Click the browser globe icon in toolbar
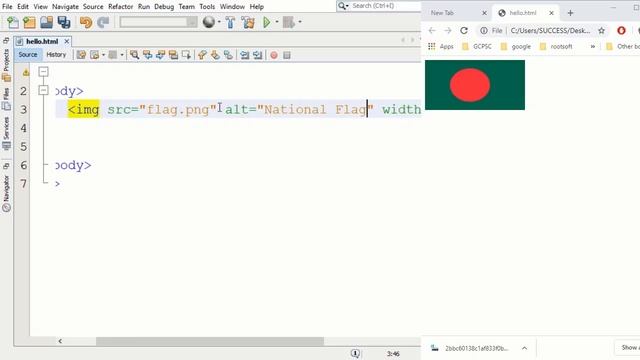The width and height of the screenshot is (640, 360). [209, 22]
